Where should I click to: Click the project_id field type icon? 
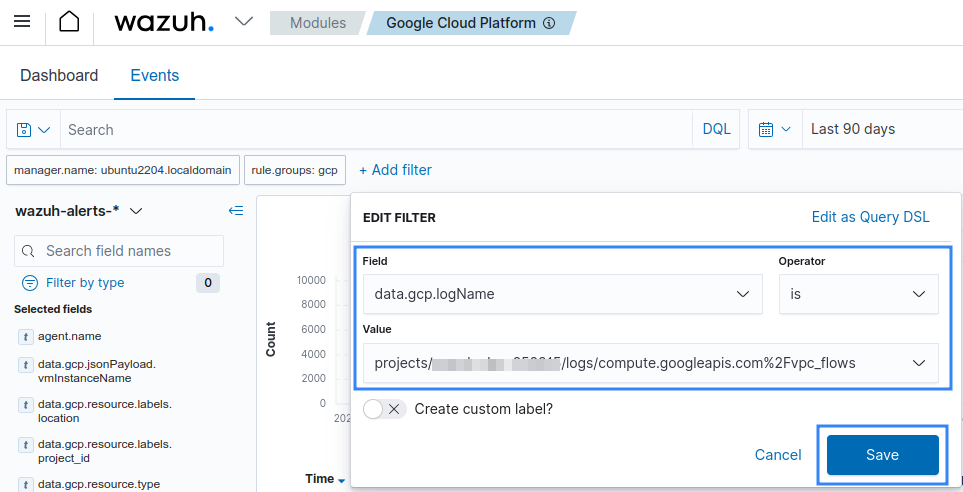point(26,444)
